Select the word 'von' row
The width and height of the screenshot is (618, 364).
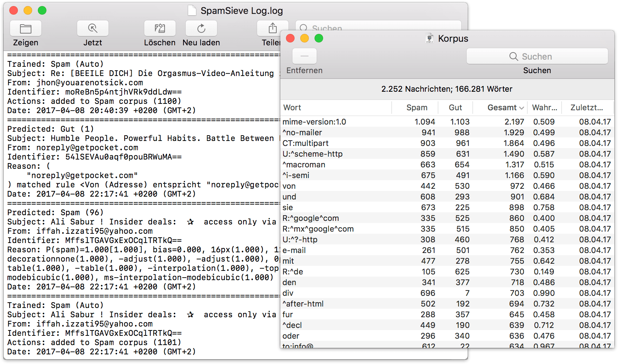[x=447, y=186]
